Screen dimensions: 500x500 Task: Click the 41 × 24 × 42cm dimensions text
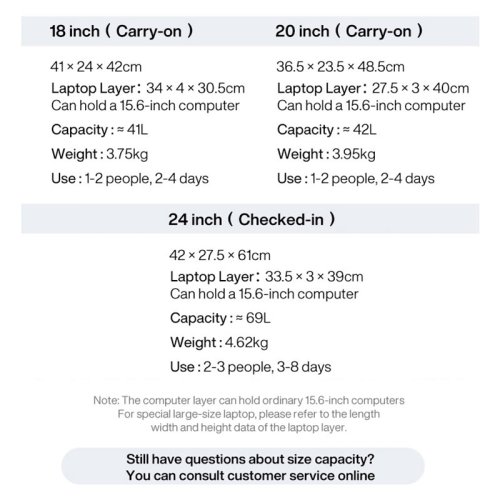point(96,67)
